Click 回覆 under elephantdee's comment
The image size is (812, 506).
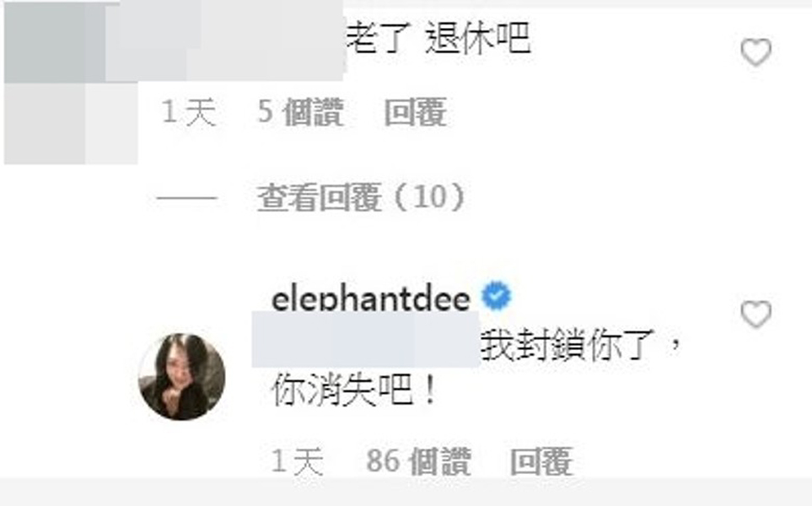[x=541, y=461]
